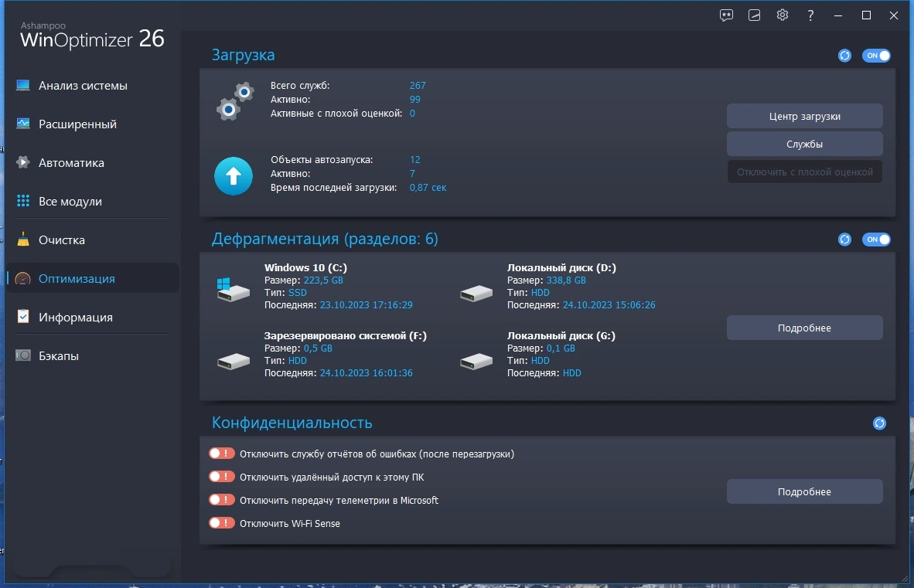Open Анализ системы section
Screen dimensions: 914x588
92,86
